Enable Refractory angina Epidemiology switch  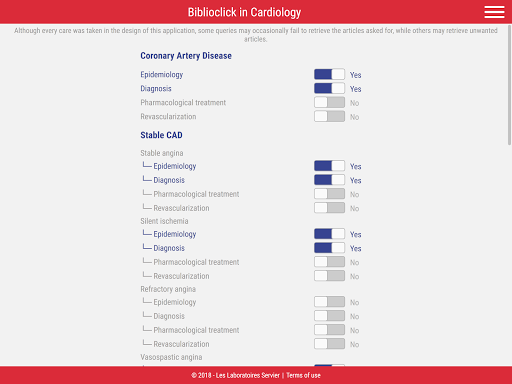click(329, 302)
